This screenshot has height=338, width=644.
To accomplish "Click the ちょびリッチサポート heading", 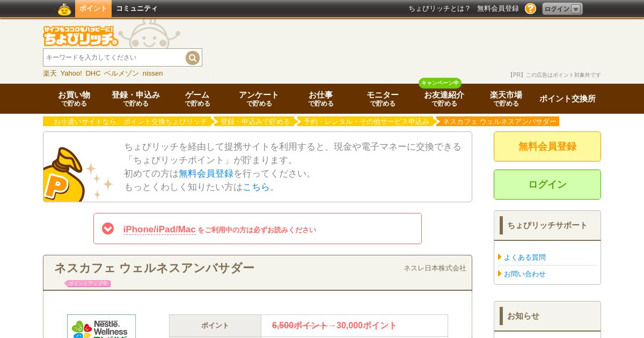I will (x=547, y=225).
